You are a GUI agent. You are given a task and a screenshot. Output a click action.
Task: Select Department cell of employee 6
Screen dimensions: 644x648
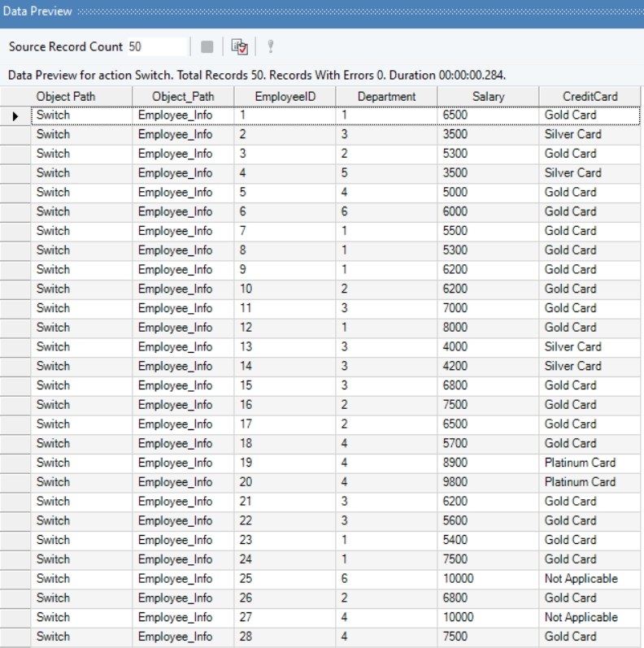386,211
